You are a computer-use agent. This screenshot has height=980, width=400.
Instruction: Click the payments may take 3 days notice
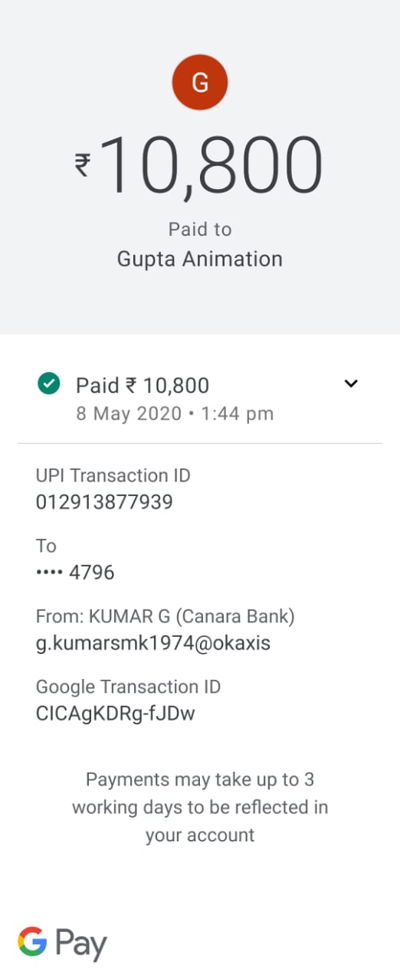(200, 807)
